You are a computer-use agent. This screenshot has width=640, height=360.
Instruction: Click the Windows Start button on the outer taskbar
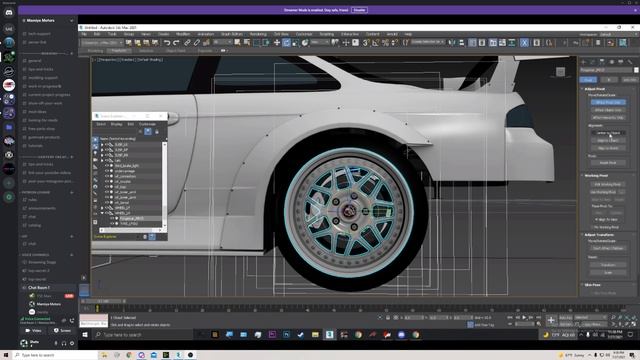pyautogui.click(x=6, y=355)
